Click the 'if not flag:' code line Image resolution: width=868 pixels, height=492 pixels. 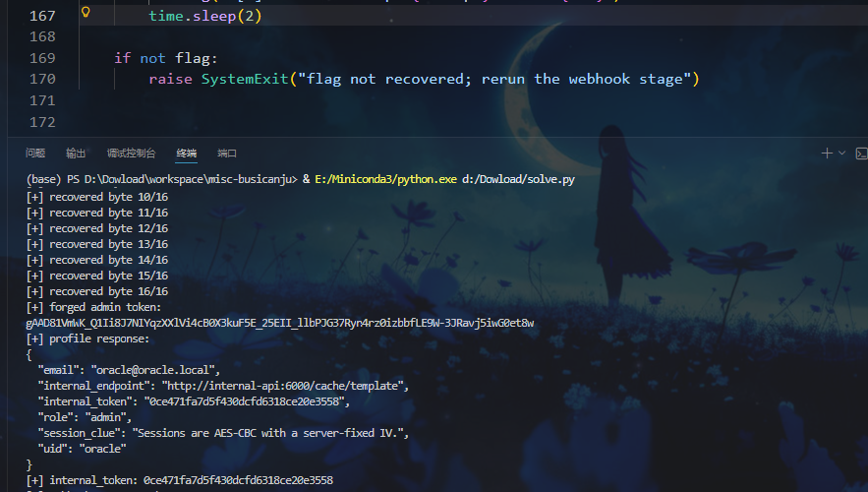click(165, 58)
